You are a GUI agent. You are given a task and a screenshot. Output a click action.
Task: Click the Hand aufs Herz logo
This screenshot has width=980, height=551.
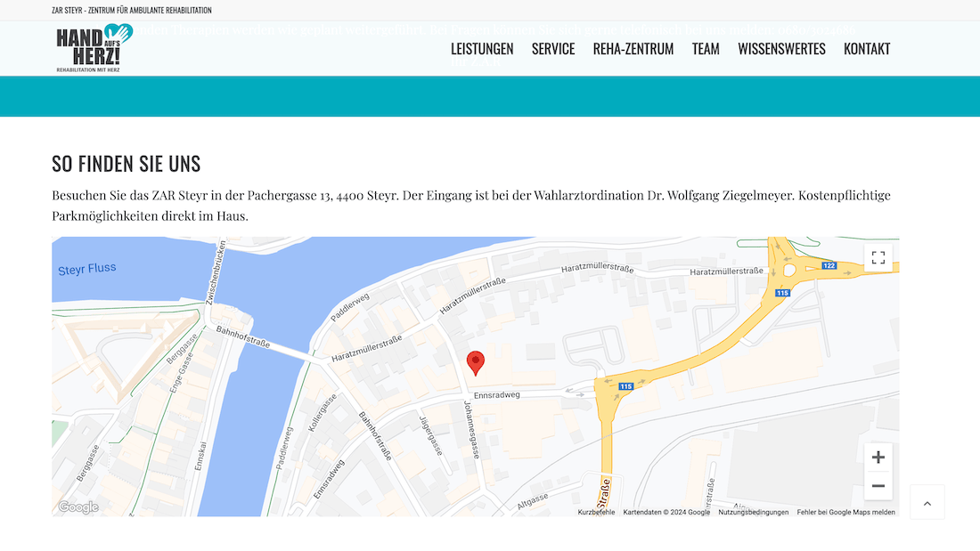94,48
